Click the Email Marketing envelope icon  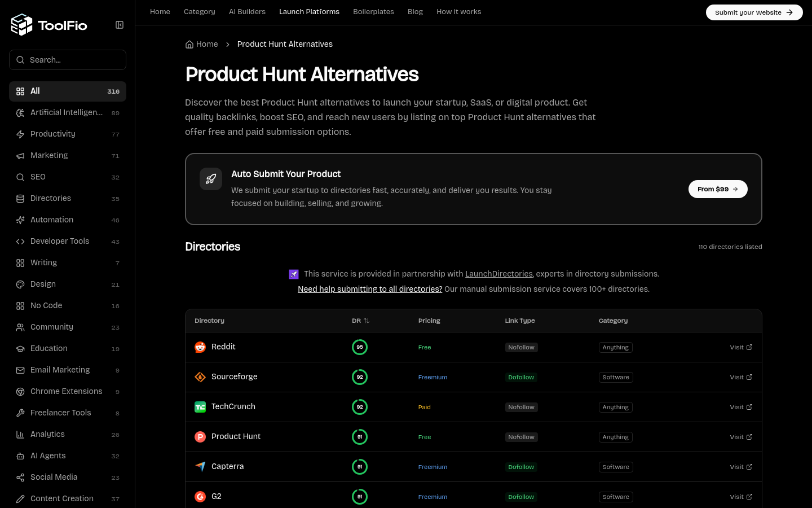[20, 370]
